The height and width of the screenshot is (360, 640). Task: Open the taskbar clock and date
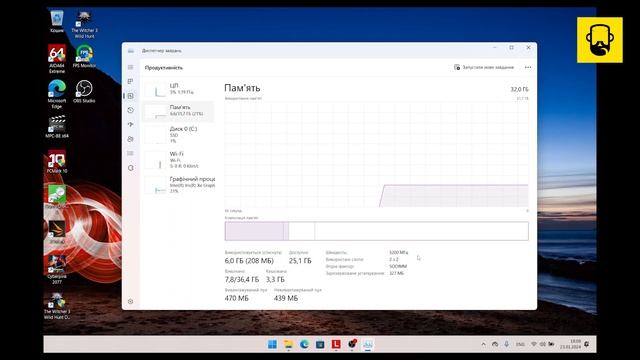point(570,344)
